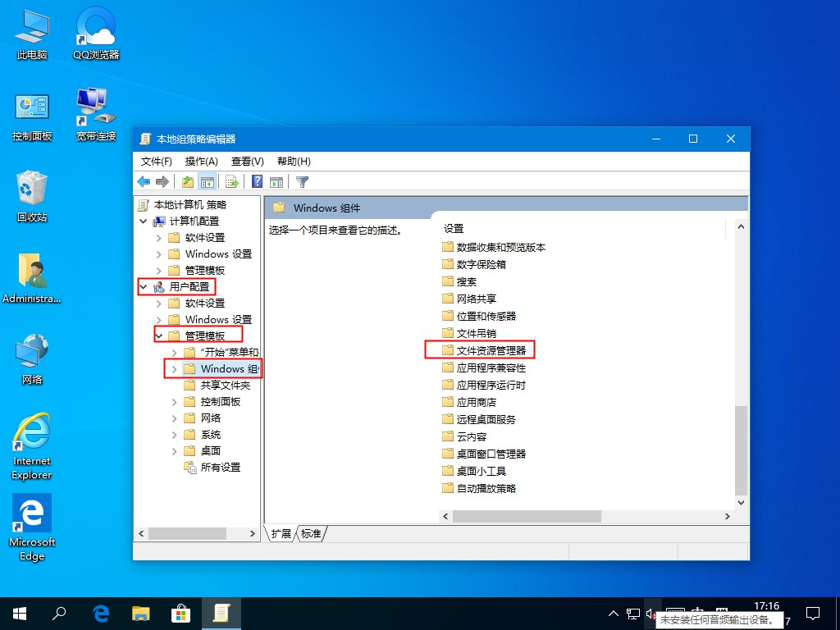Open Help using the question mark icon
840x630 pixels.
pos(258,181)
